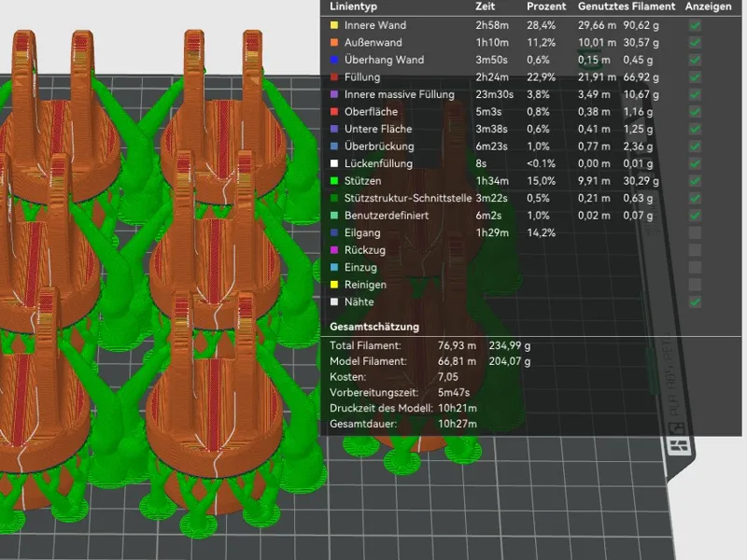This screenshot has width=747, height=560.
Task: Click the Gesamtschätzung heading
Action: coord(374,327)
